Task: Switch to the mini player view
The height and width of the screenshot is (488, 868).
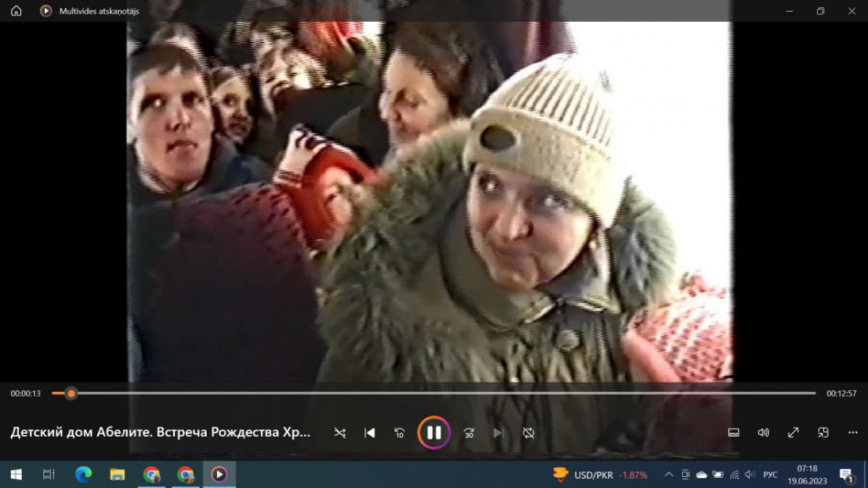Action: point(823,433)
